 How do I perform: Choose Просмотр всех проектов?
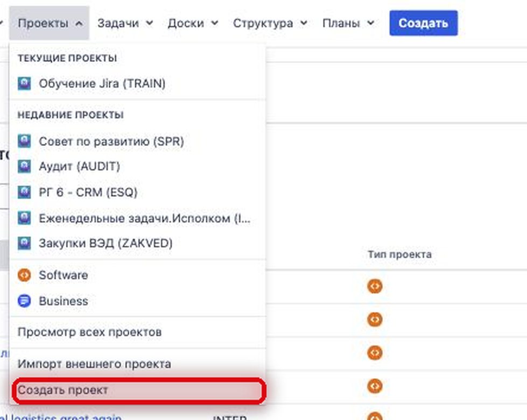click(137, 332)
